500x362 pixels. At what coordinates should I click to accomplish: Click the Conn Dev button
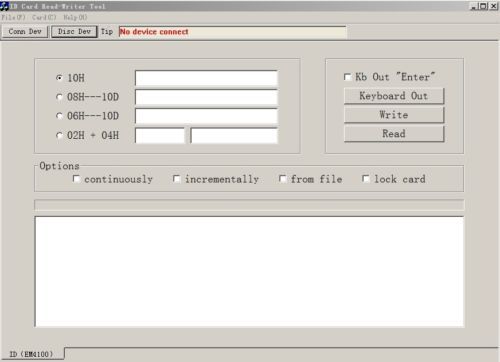click(x=25, y=32)
